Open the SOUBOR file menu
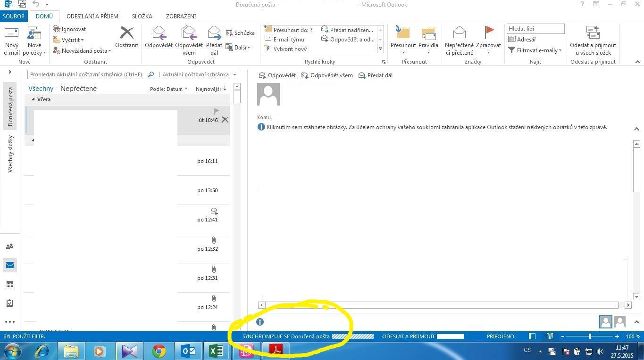This screenshot has height=360, width=644. coord(14,16)
